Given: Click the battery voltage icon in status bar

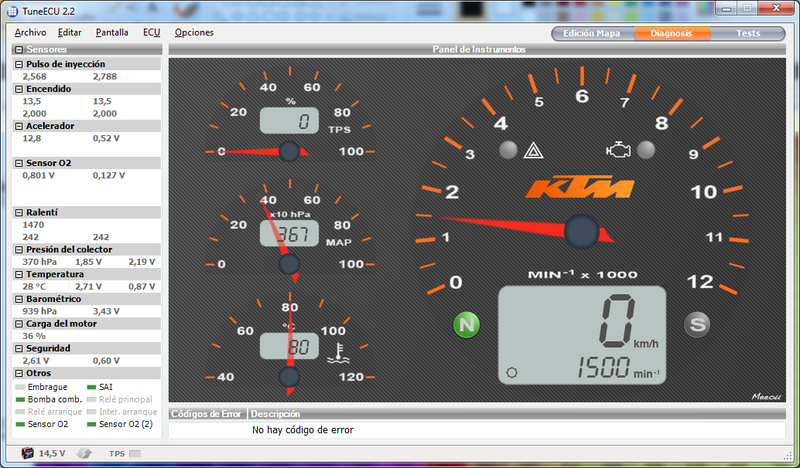Looking at the screenshot, I should tap(28, 453).
